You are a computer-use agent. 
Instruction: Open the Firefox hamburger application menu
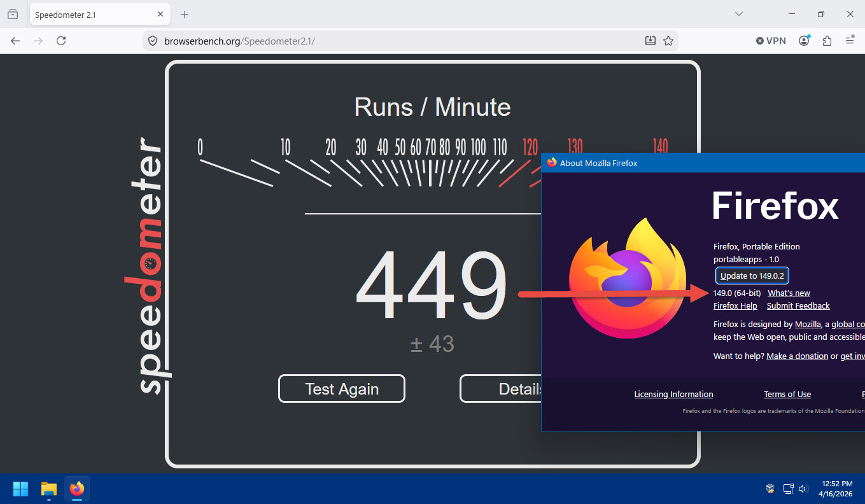click(x=850, y=41)
